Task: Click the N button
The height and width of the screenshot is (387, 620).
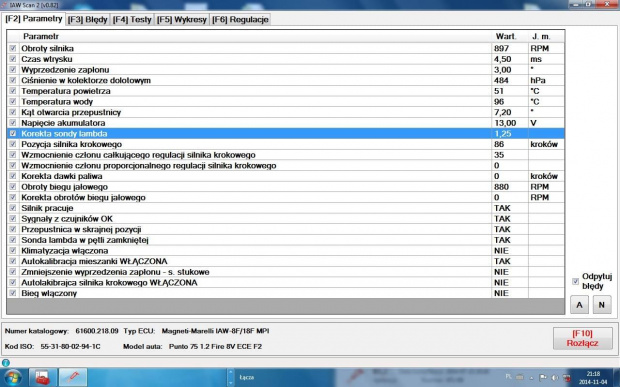Action: 602,305
